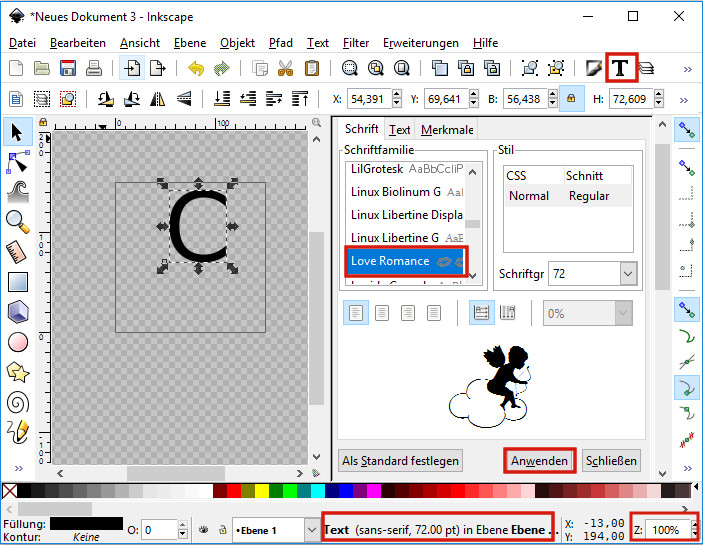Click the Cut scissors icon
Screen dimensions: 703x545
pos(286,68)
